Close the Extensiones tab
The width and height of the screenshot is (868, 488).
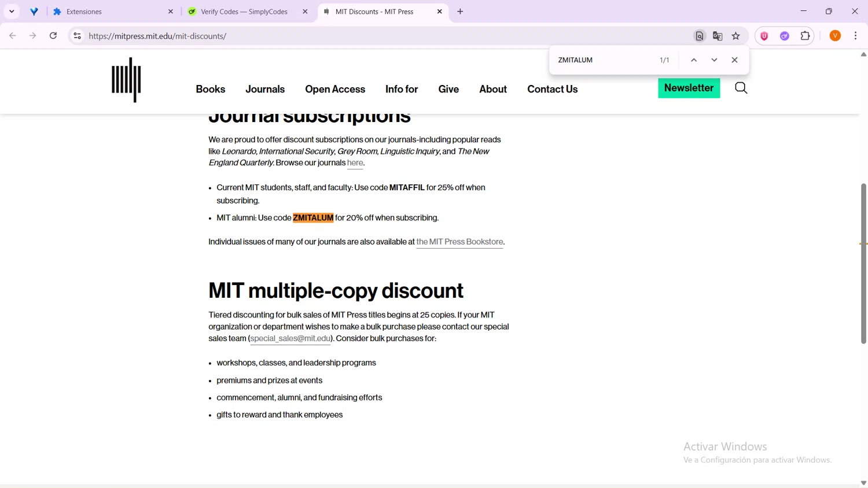171,12
